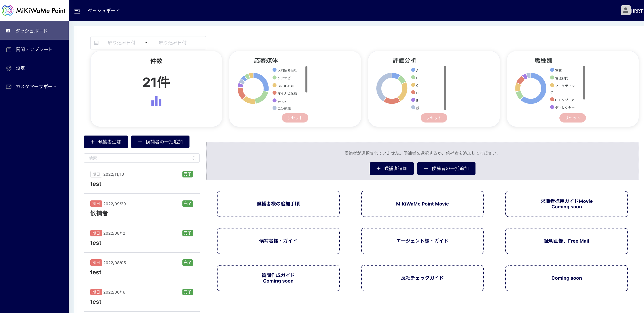This screenshot has height=313, width=644.
Task: Click the purple bar chart icon in 件数 card
Action: coord(156,101)
